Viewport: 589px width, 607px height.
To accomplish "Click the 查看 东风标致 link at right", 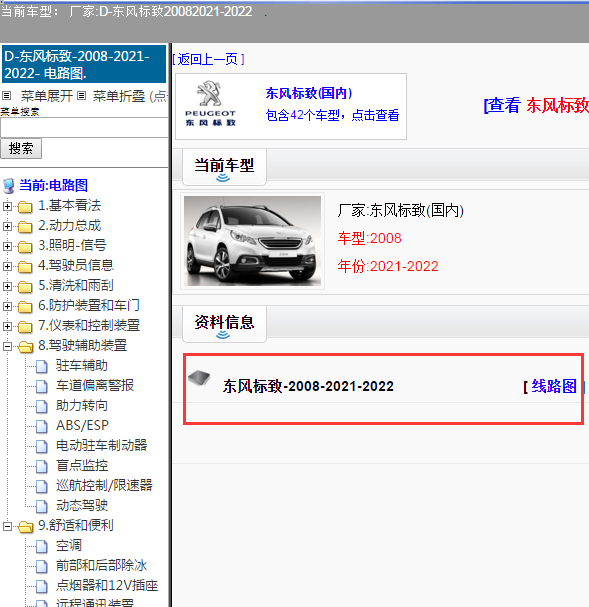I will coord(536,106).
